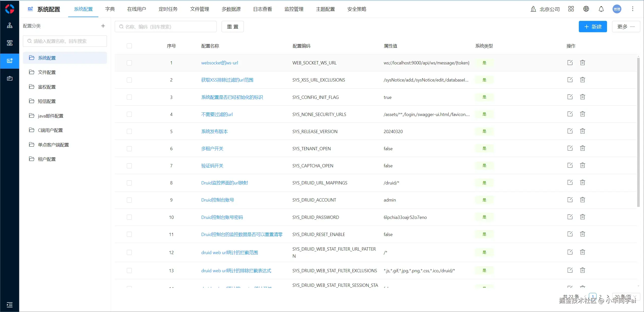This screenshot has height=312, width=644.
Task: Open the 更多 dropdown button
Action: (626, 27)
